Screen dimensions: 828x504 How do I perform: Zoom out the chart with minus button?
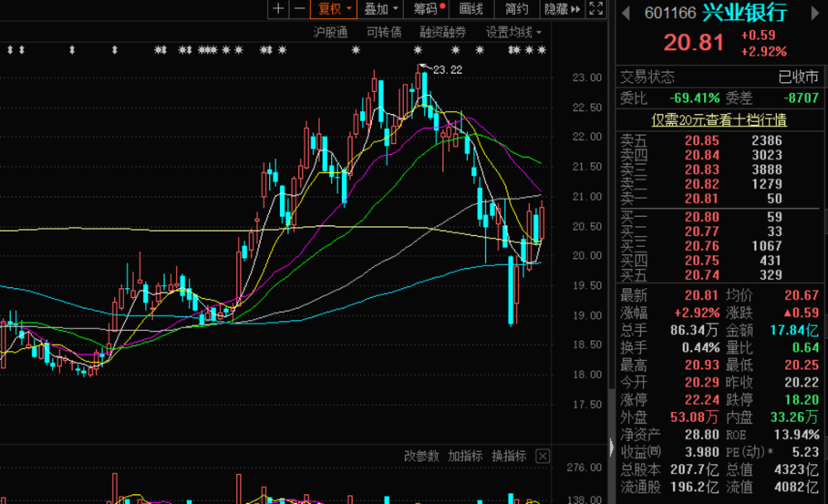tap(300, 9)
